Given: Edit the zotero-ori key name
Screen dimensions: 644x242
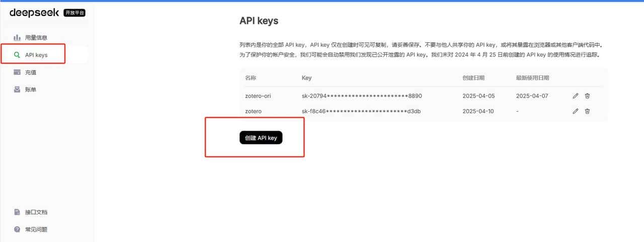Looking at the screenshot, I should 576,96.
